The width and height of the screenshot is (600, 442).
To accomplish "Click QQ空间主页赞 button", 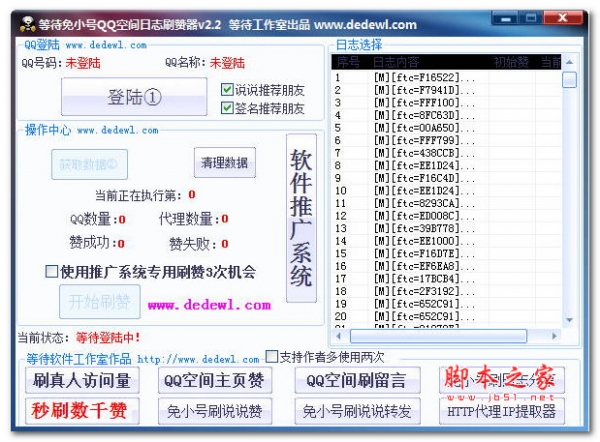I will tap(215, 380).
